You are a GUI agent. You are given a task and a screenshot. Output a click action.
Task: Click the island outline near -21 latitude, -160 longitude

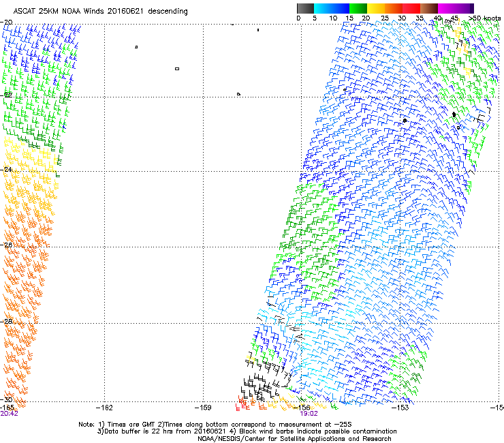177,69
